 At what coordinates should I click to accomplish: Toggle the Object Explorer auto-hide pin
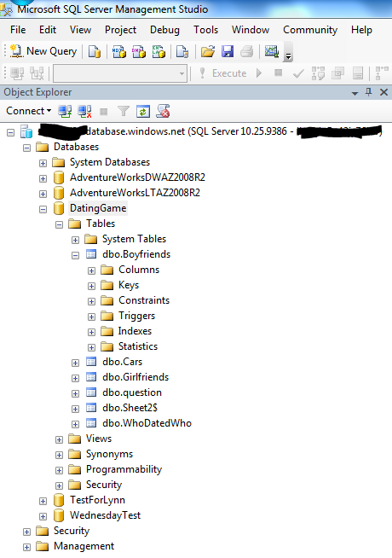tap(368, 92)
